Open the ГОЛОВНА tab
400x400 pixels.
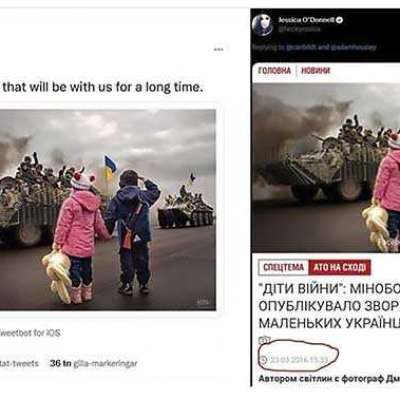click(275, 71)
